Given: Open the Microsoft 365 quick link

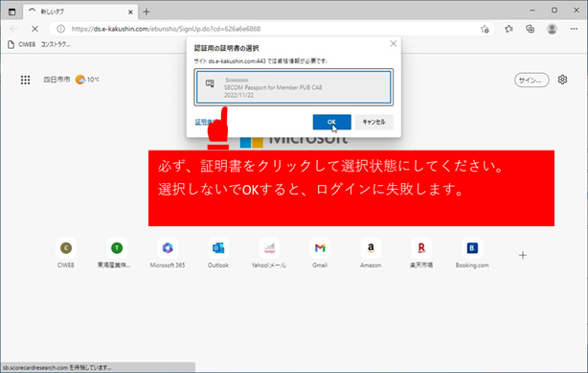Looking at the screenshot, I should coord(168,253).
